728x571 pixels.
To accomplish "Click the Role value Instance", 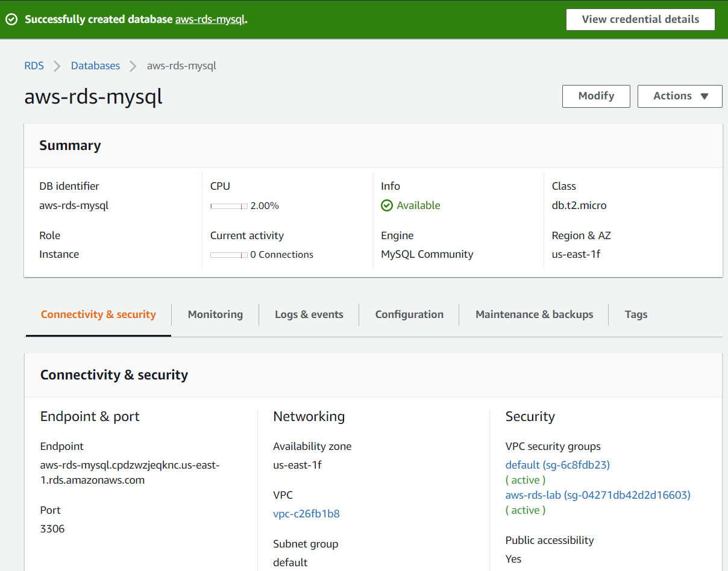I will click(59, 254).
